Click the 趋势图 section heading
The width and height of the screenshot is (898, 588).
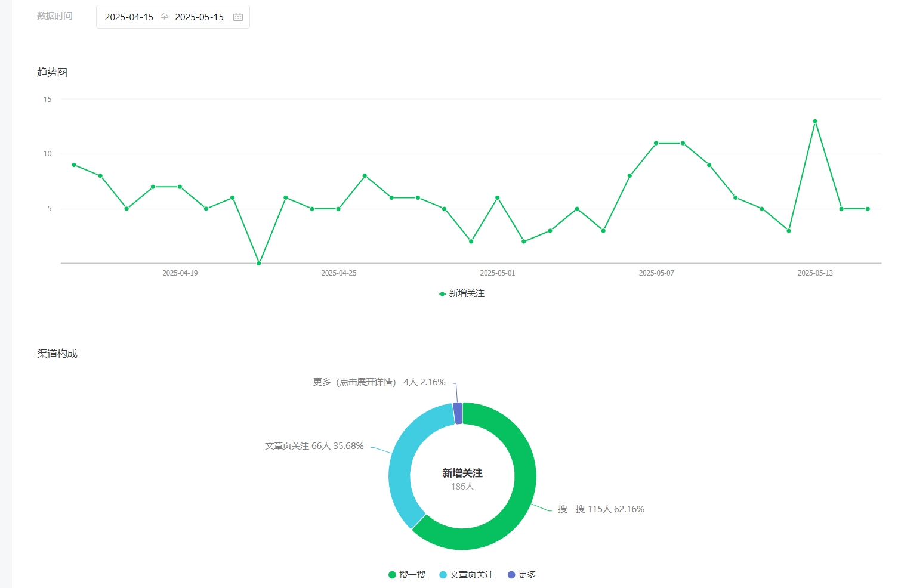click(x=53, y=72)
